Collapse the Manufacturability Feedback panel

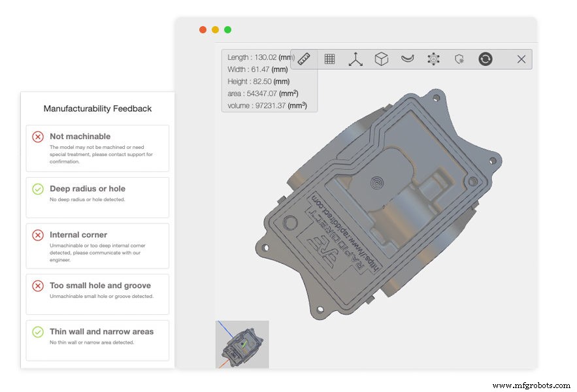pos(97,107)
